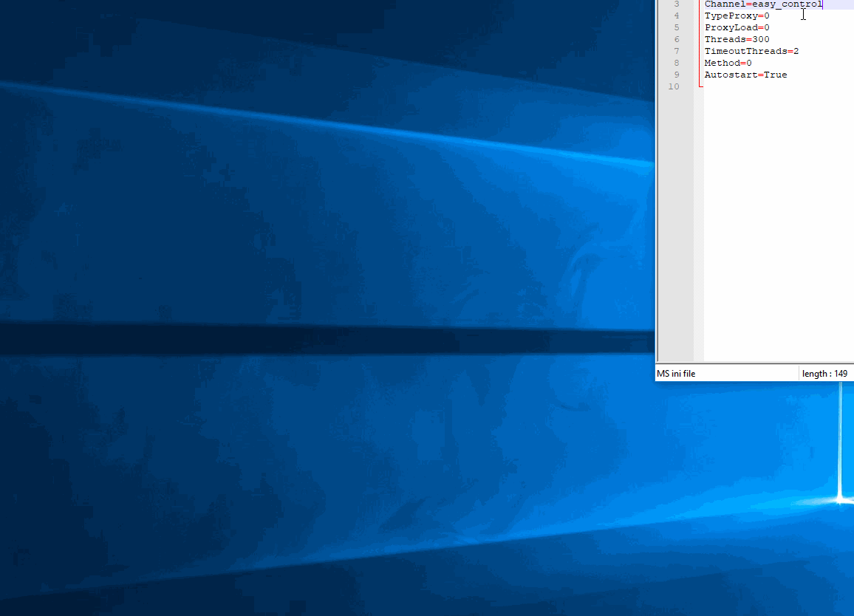This screenshot has height=616, width=854.
Task: Click line number 5 in the margin
Action: tap(676, 27)
